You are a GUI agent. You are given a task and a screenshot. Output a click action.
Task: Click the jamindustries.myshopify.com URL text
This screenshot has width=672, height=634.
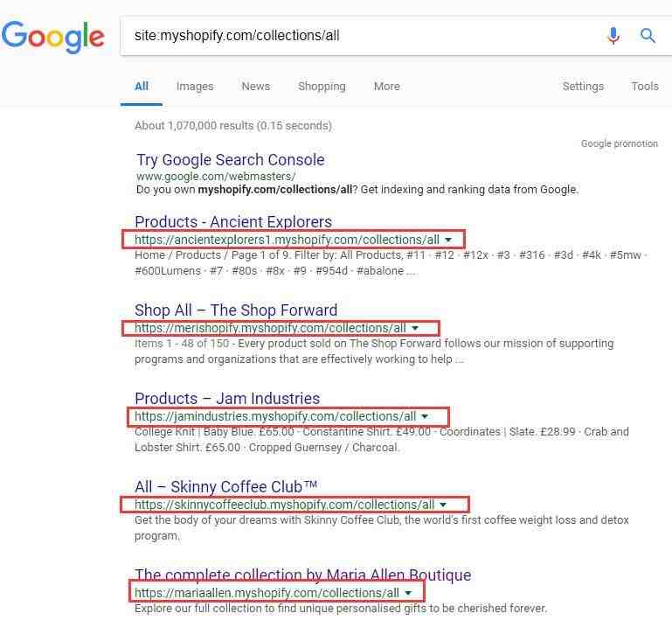[x=275, y=416]
